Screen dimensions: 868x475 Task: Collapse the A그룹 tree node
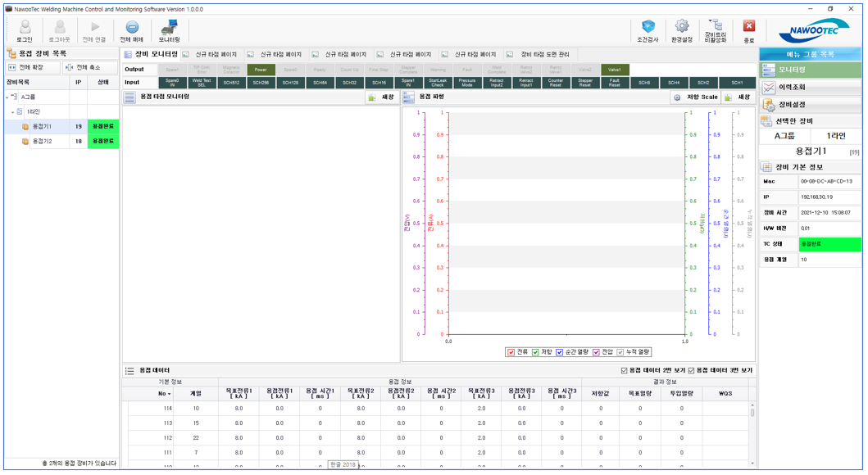(x=8, y=97)
